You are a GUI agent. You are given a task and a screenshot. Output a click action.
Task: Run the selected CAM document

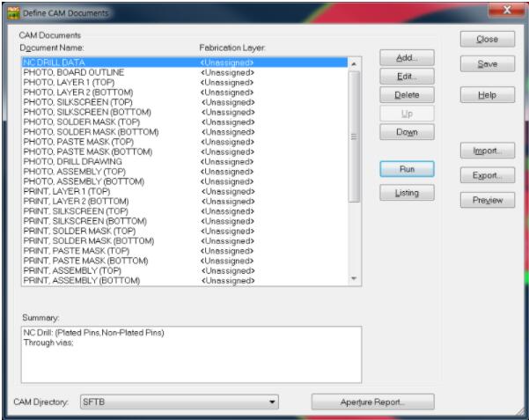(407, 169)
